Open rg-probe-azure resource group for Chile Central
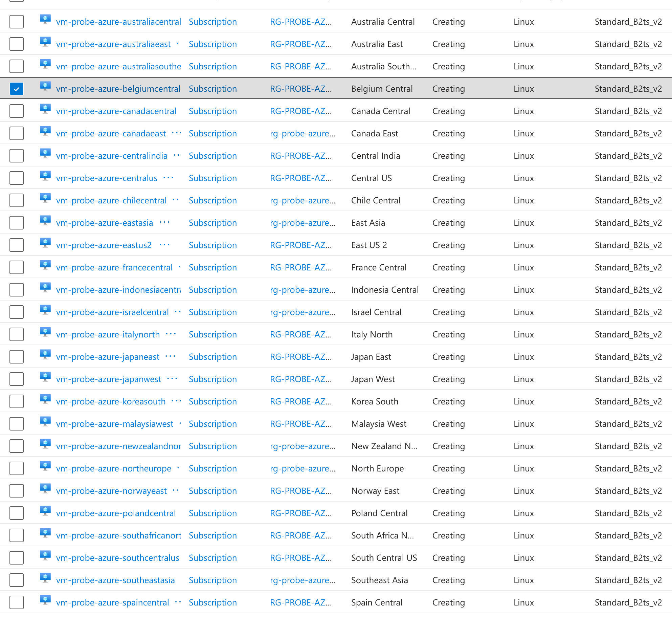The width and height of the screenshot is (672, 618). (x=303, y=200)
